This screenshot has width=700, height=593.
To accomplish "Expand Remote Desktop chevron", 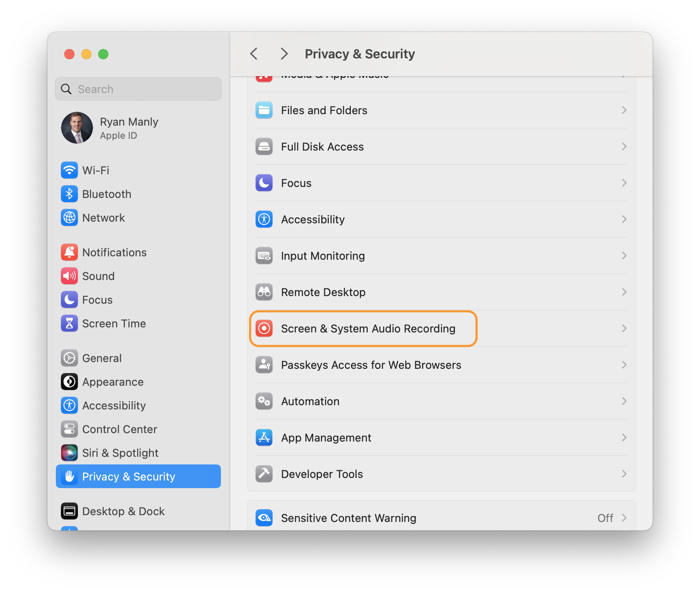I will (x=624, y=292).
